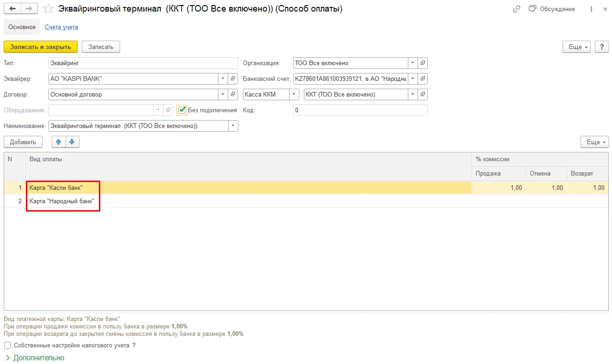Enable Собственные настройки налогового учета checkbox
Viewport: 612px width, 364px height.
[7, 345]
